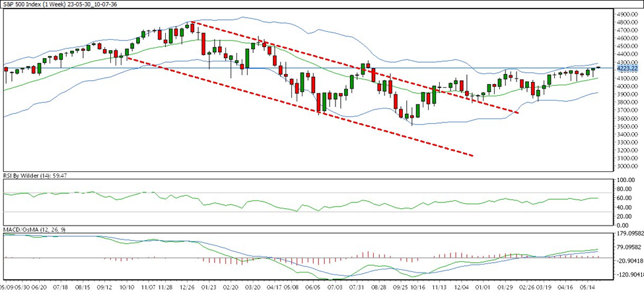Click the 09/12 date label
The image size is (644, 301).
coord(105,286)
